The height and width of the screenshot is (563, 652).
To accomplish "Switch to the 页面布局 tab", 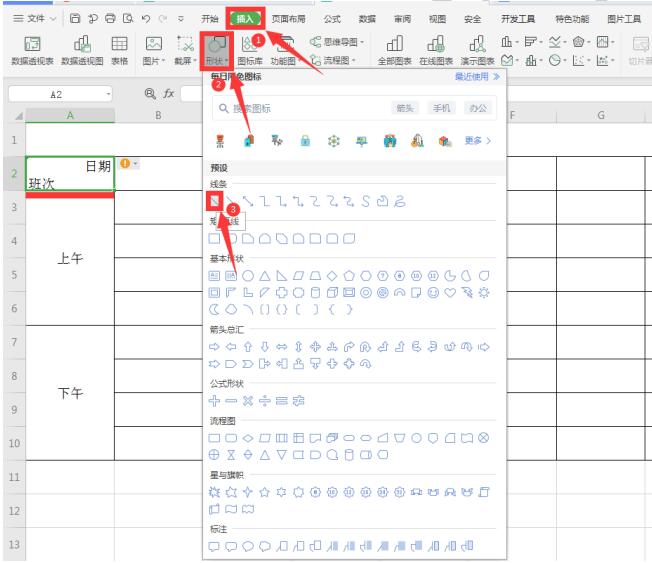I will 288,19.
